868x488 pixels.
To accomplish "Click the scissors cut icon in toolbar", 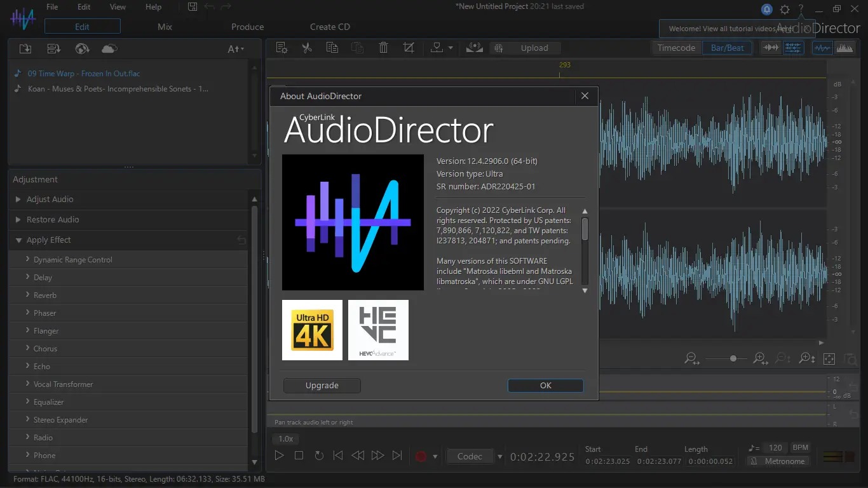I will [x=307, y=48].
